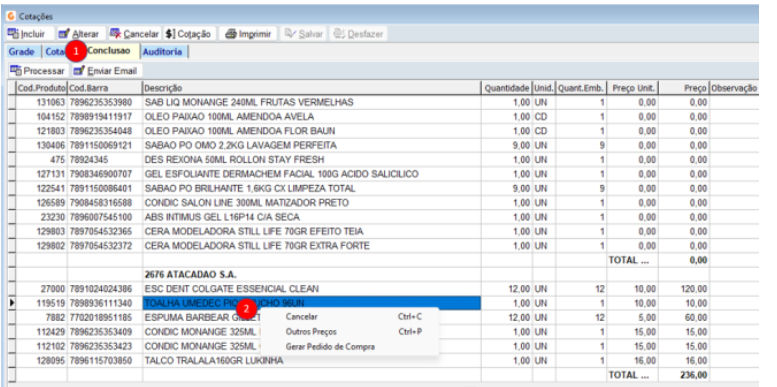This screenshot has height=387, width=777.
Task: Click barcode 78924345 of DES REXONA
Action: pyautogui.click(x=89, y=160)
